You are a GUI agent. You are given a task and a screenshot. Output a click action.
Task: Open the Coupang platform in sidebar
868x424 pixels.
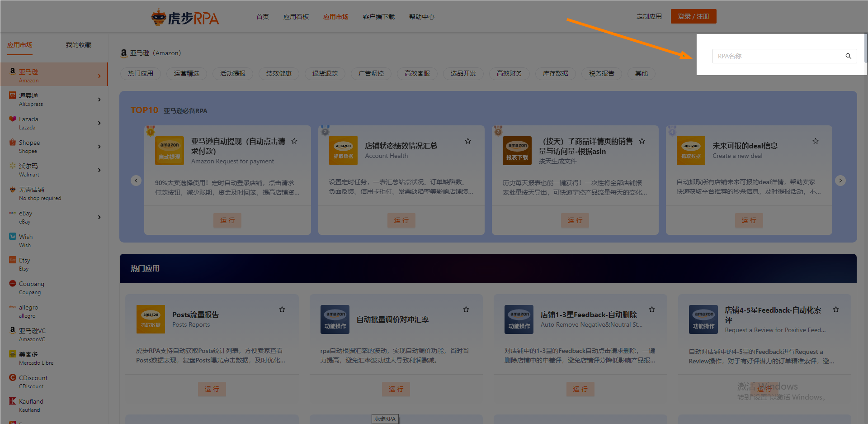(54, 288)
